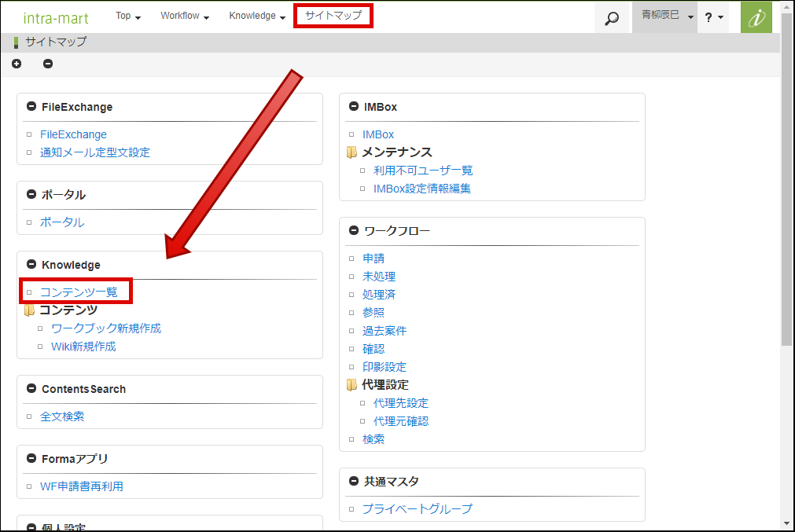
Task: Open the メンテナンス folder icon
Action: tap(352, 152)
